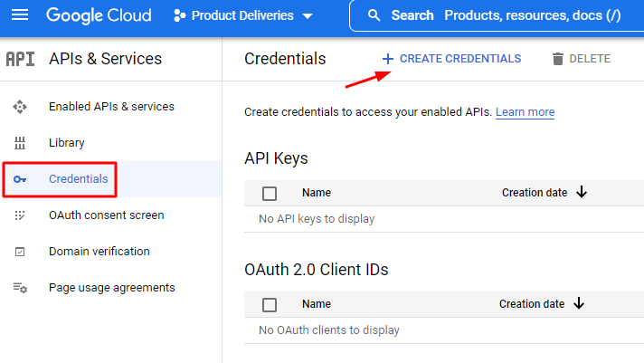The image size is (644, 363).
Task: Click the Library grid icon
Action: click(20, 143)
